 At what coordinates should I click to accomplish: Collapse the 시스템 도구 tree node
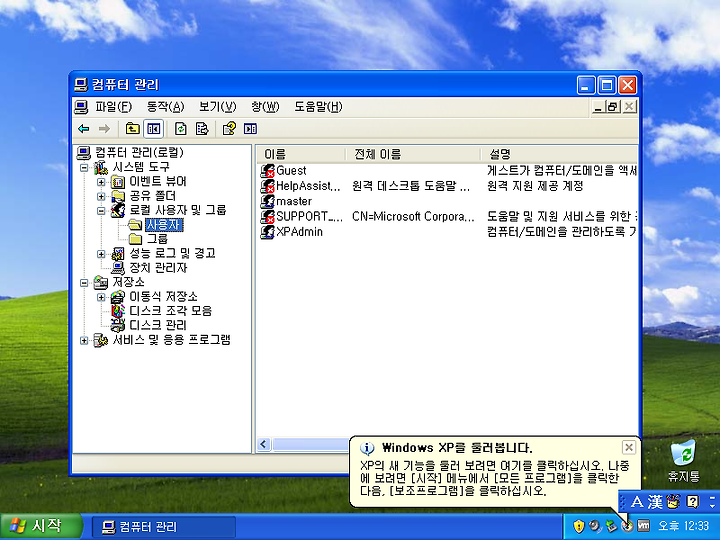[84, 168]
